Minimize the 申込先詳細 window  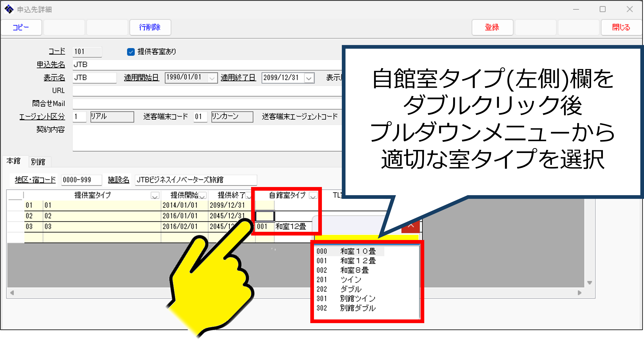pyautogui.click(x=576, y=9)
